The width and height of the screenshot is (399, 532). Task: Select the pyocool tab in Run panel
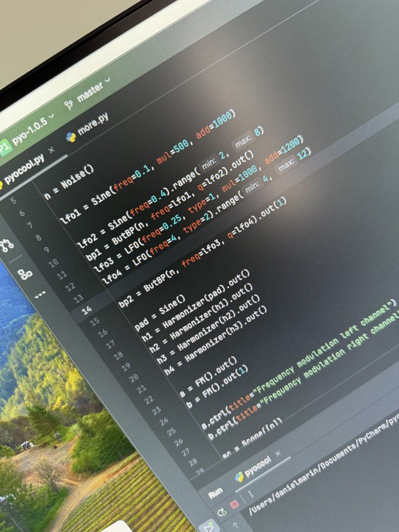[259, 467]
